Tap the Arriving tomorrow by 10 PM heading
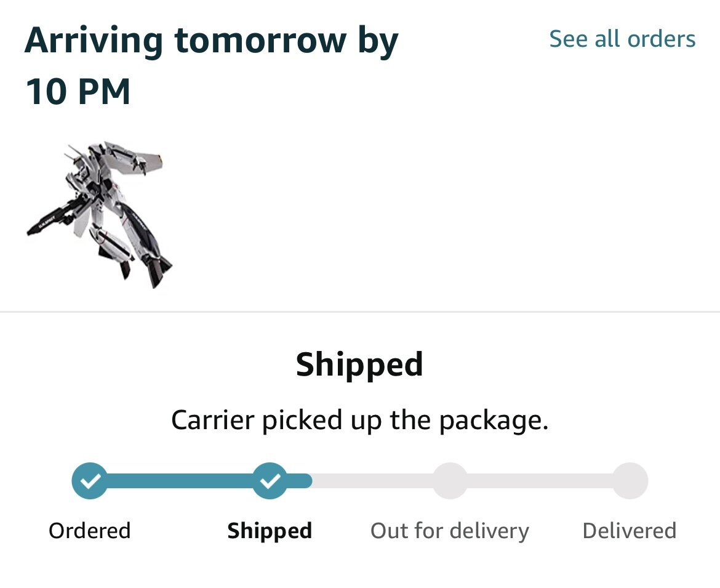The width and height of the screenshot is (720, 588). click(211, 66)
